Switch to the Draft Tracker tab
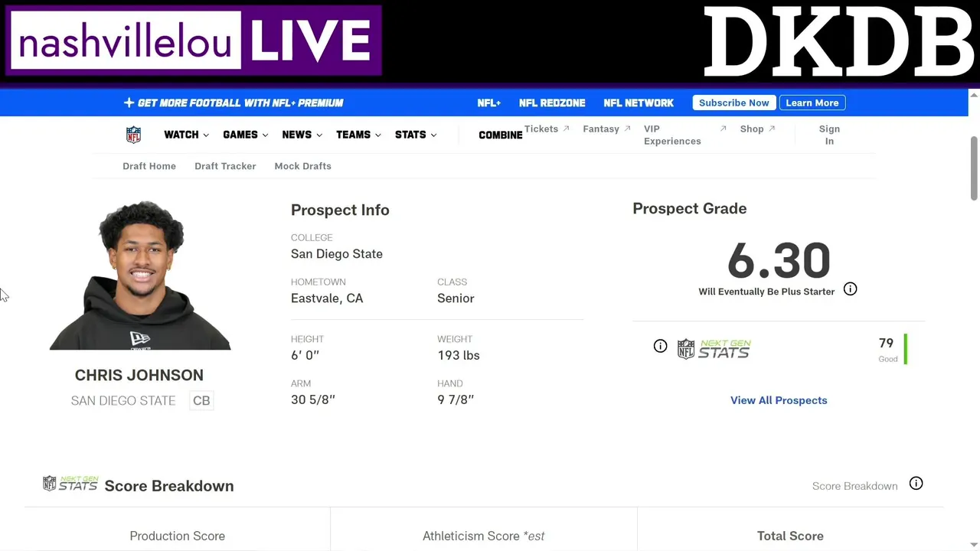This screenshot has width=980, height=551. pyautogui.click(x=225, y=166)
